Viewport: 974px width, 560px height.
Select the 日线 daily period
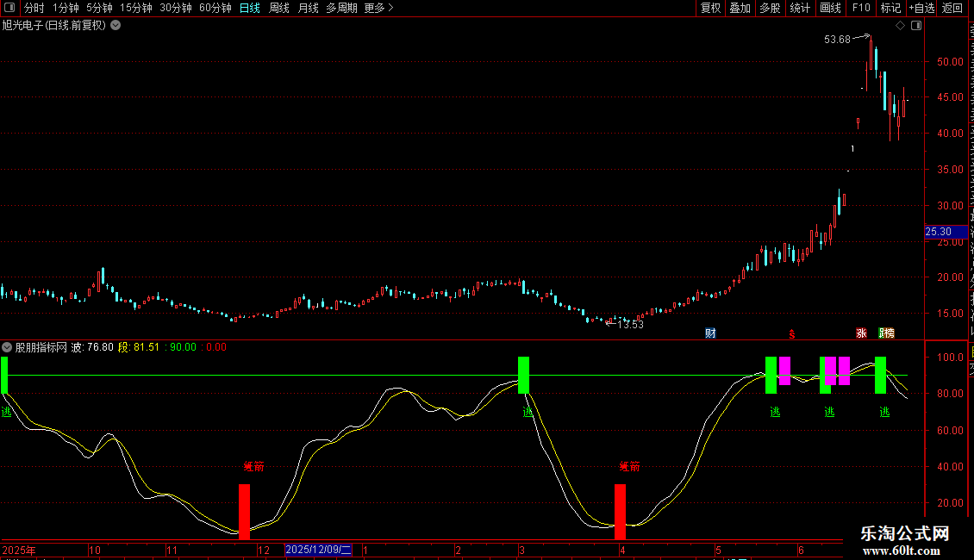(250, 8)
